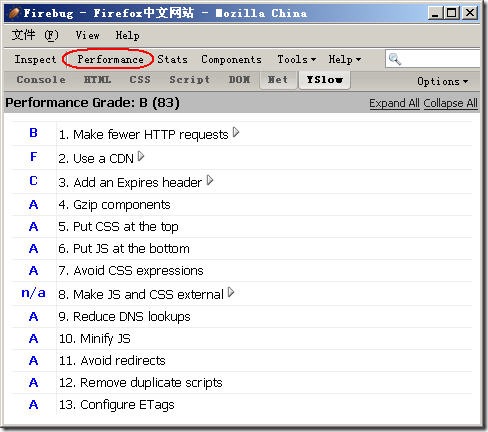Click the Performance toolbar button
Viewport: 488px width, 432px height.
click(x=110, y=59)
